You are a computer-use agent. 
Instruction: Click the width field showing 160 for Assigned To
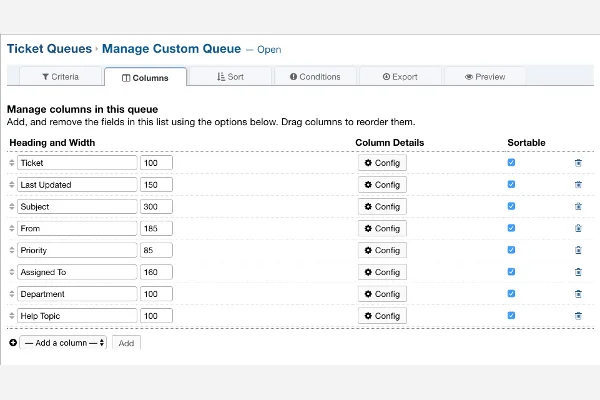[156, 272]
